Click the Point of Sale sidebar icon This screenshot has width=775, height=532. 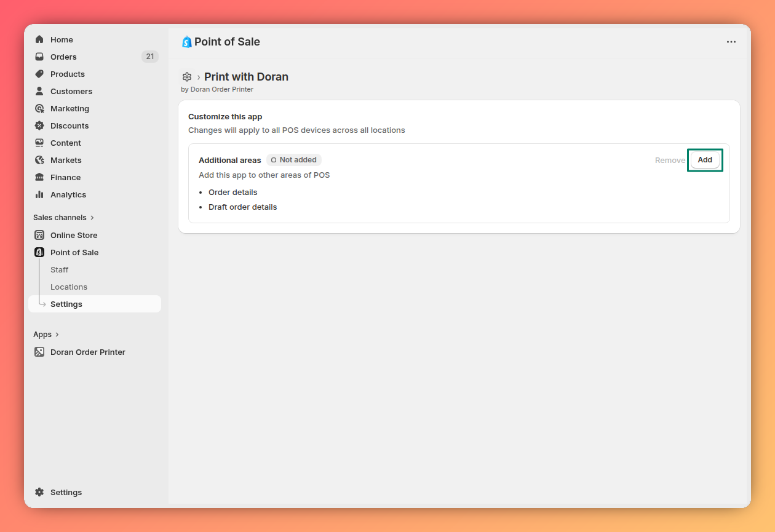coord(39,252)
